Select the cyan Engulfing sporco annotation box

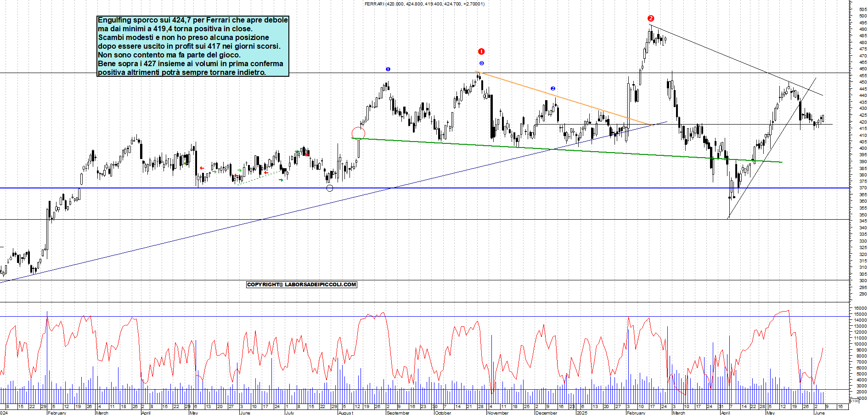[193, 46]
